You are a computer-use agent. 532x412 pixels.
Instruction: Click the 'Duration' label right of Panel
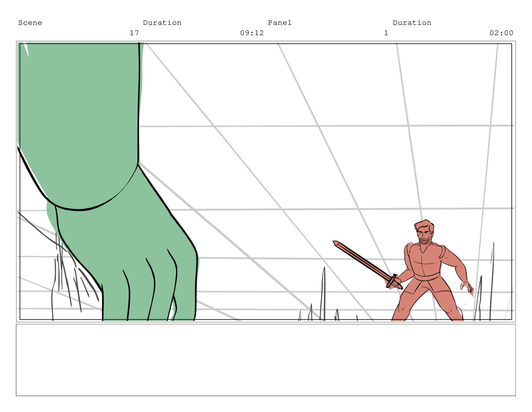pyautogui.click(x=412, y=23)
